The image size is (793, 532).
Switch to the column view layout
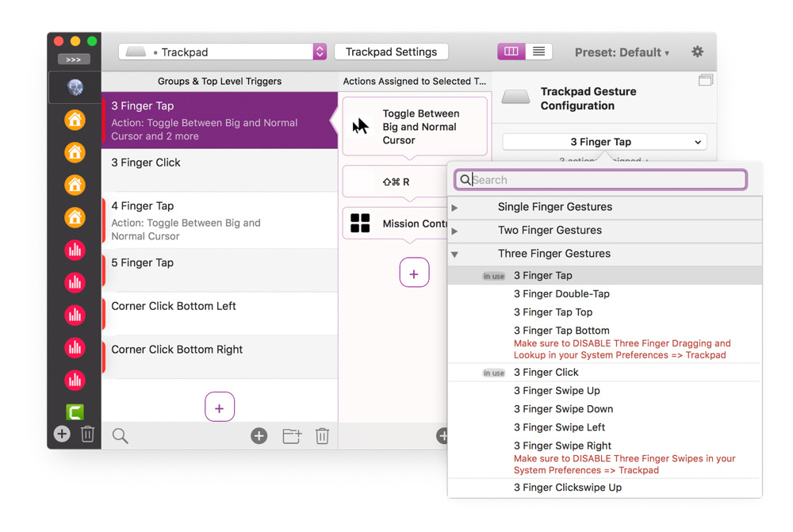tap(511, 52)
